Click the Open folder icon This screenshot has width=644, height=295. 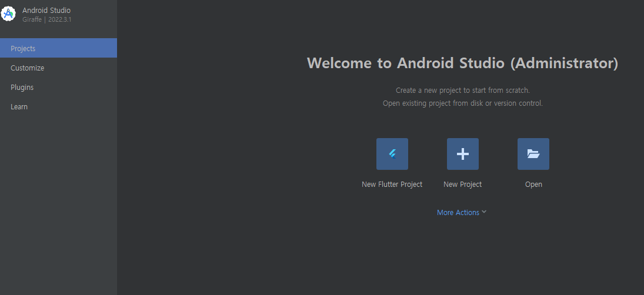(533, 154)
